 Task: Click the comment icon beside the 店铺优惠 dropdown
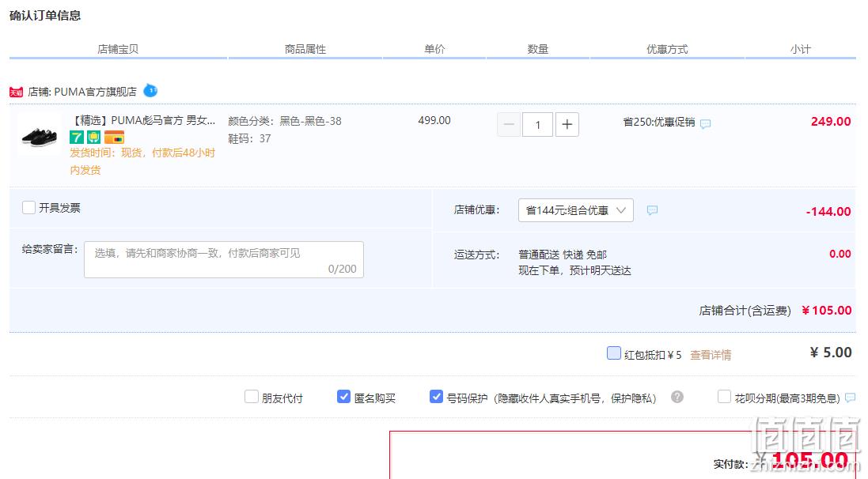653,210
